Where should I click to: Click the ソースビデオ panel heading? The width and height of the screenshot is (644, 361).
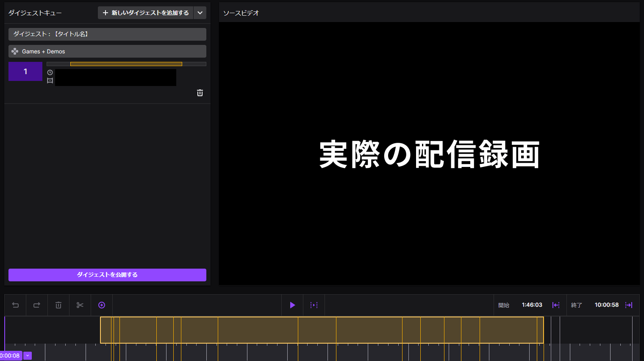coord(241,13)
